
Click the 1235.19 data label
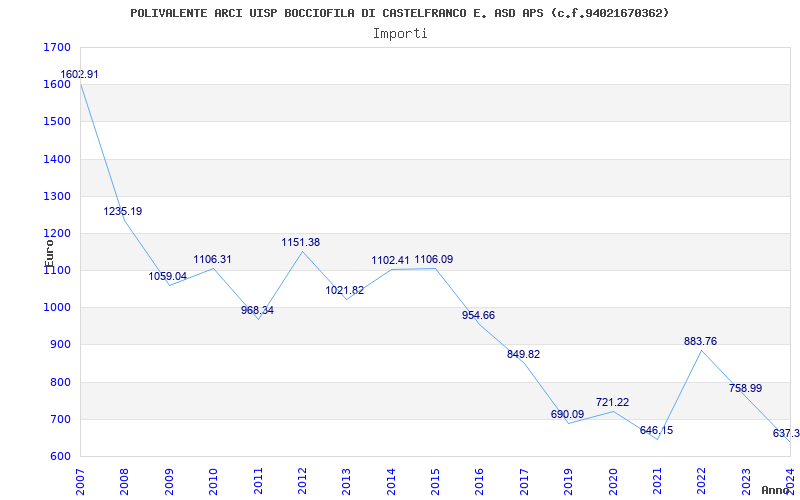point(123,211)
